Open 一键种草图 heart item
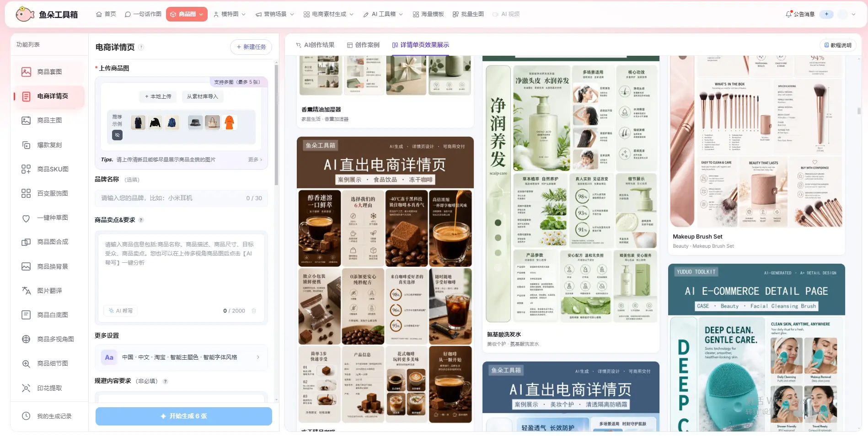 pos(49,218)
